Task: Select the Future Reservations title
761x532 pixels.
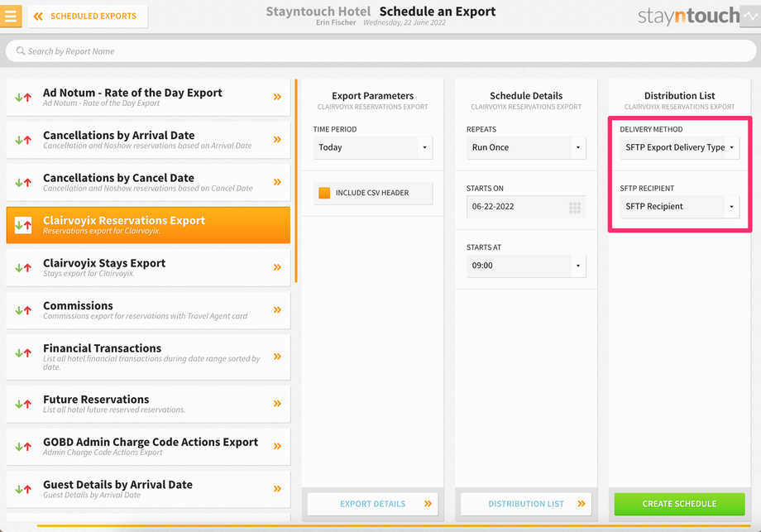Action: point(96,400)
